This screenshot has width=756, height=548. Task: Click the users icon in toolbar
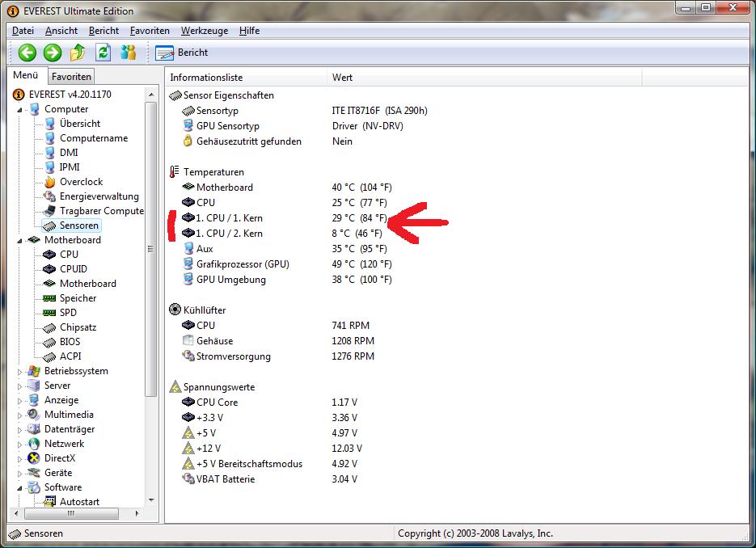(129, 52)
